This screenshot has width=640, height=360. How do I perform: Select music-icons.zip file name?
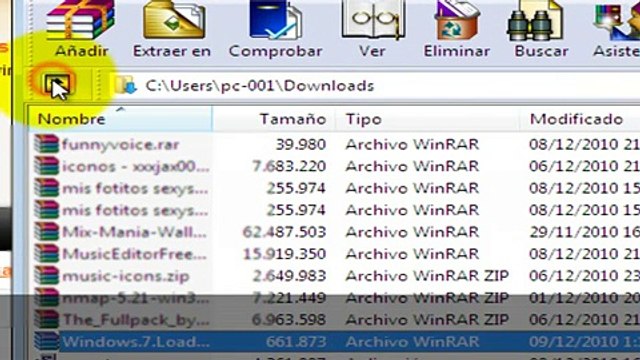pyautogui.click(x=125, y=276)
